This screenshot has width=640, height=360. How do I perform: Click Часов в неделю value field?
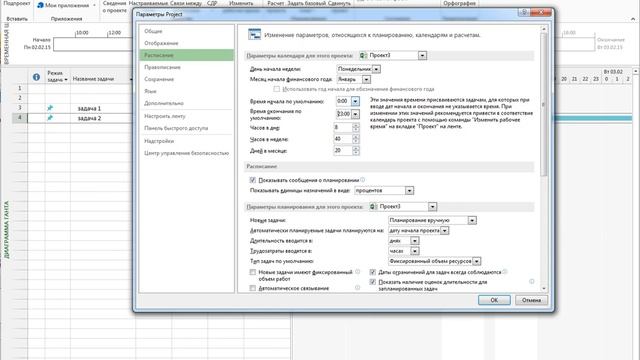pos(343,139)
